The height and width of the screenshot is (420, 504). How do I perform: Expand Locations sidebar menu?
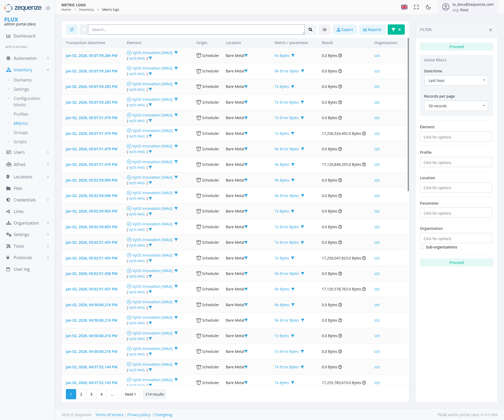tap(28, 177)
